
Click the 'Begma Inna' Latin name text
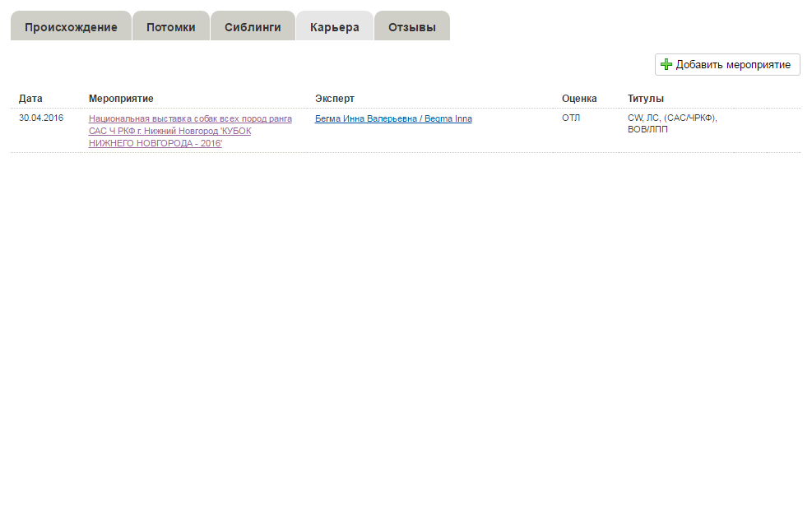(448, 118)
